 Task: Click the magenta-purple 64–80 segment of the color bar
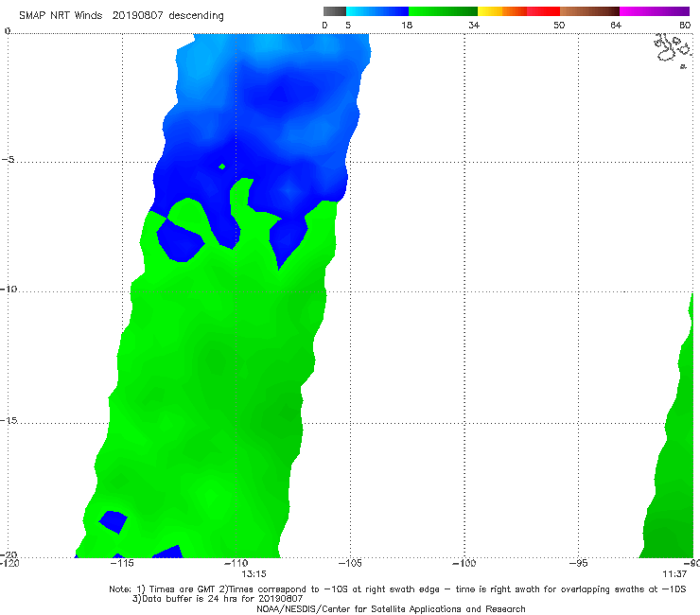click(x=655, y=11)
